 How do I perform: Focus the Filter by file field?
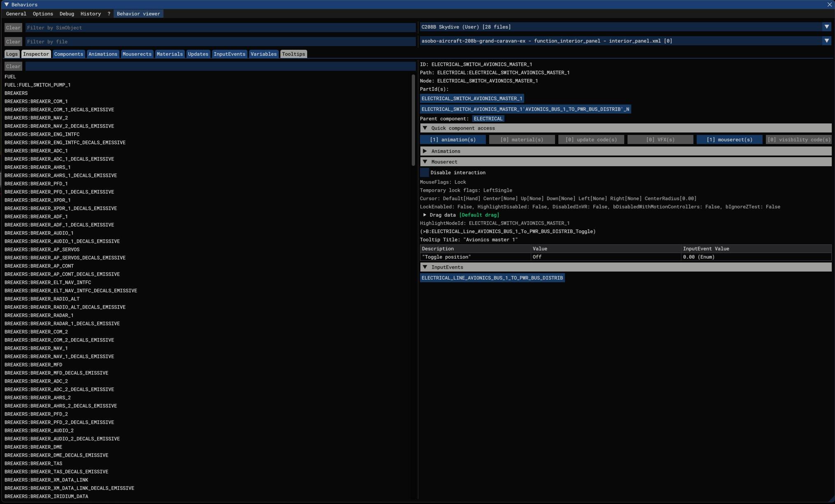click(x=220, y=42)
